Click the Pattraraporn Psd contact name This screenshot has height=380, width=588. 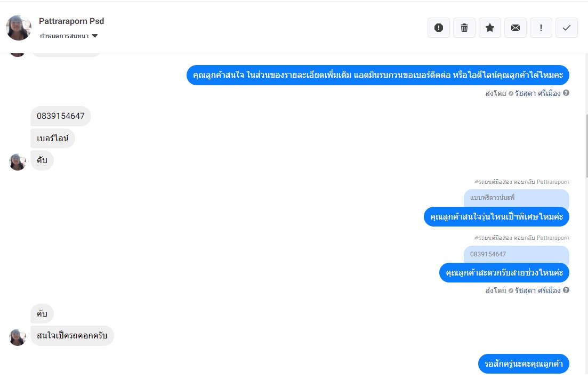[71, 21]
